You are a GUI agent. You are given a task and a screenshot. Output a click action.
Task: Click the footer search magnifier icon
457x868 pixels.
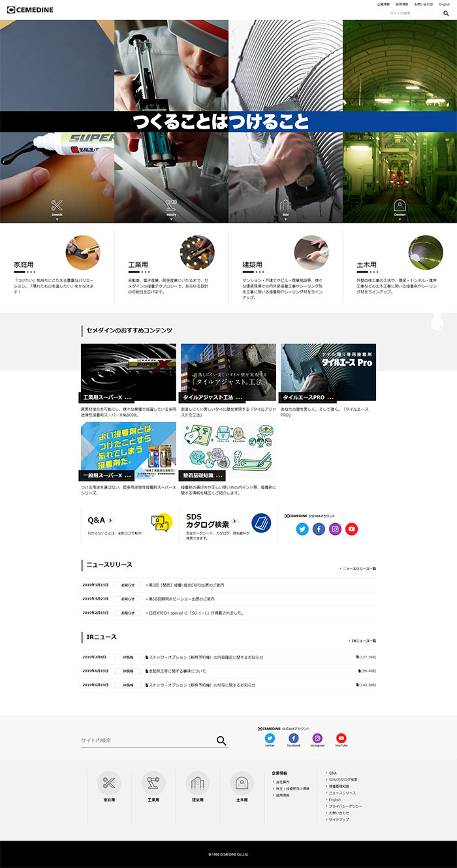click(221, 740)
